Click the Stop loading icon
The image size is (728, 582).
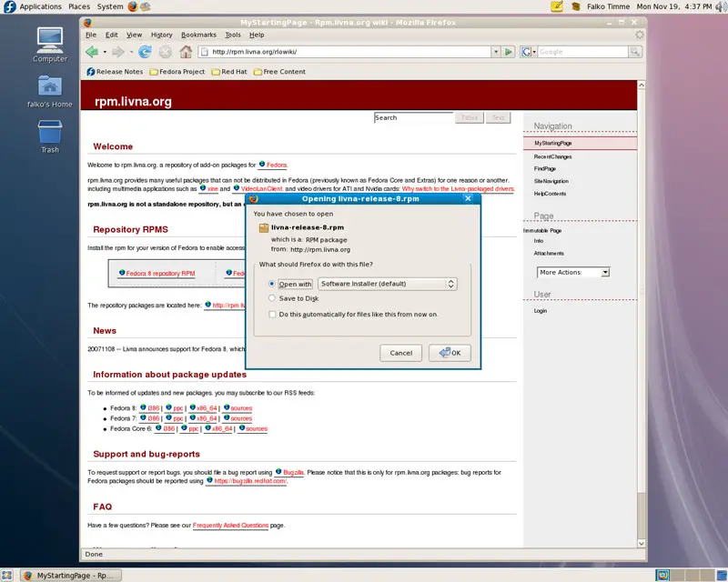click(166, 52)
